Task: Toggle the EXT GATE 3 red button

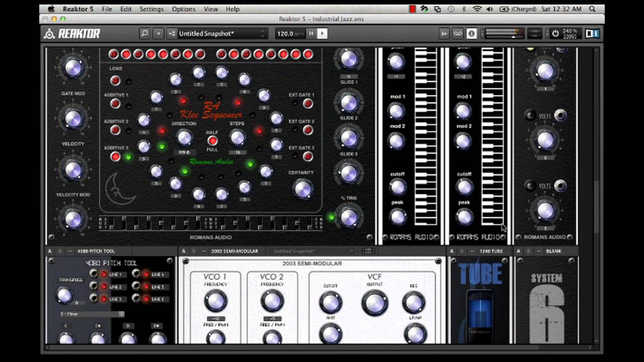Action: coord(308,156)
